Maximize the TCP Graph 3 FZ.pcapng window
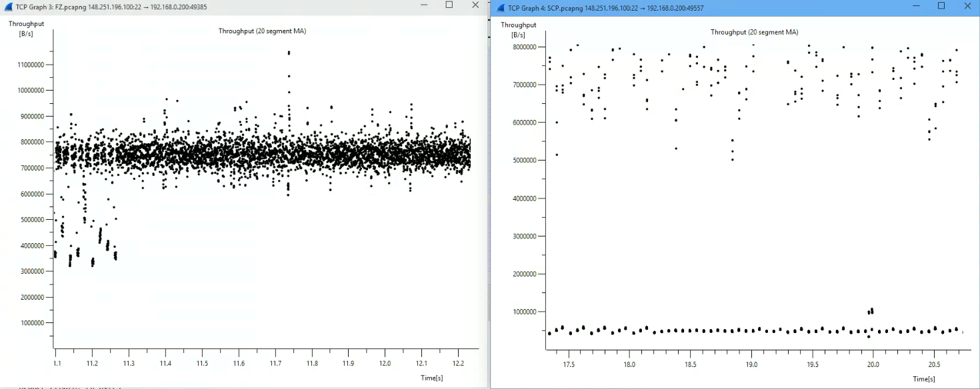 pyautogui.click(x=449, y=5)
